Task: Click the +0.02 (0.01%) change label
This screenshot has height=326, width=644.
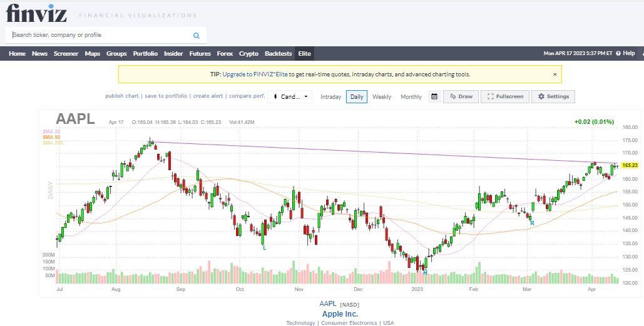Action: coord(594,121)
